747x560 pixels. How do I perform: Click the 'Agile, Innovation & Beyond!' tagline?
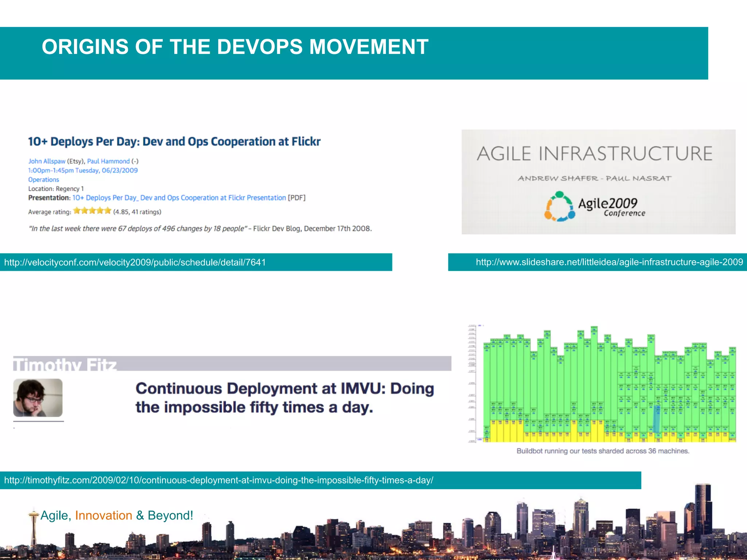tap(117, 515)
